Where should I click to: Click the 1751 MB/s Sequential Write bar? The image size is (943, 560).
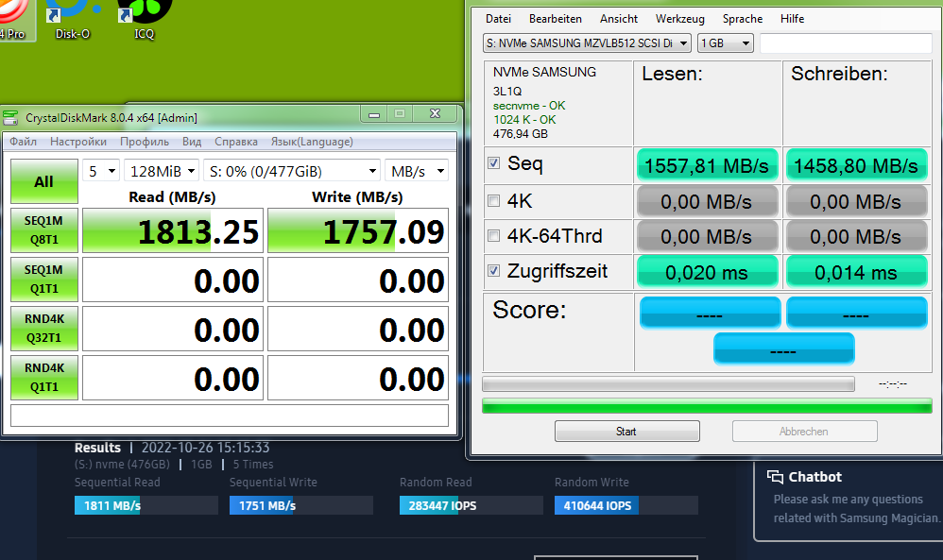(300, 505)
